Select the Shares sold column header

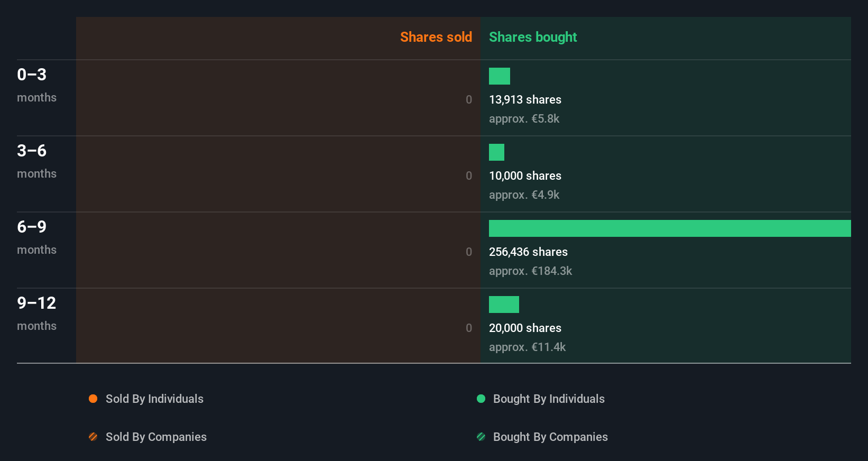(x=436, y=37)
